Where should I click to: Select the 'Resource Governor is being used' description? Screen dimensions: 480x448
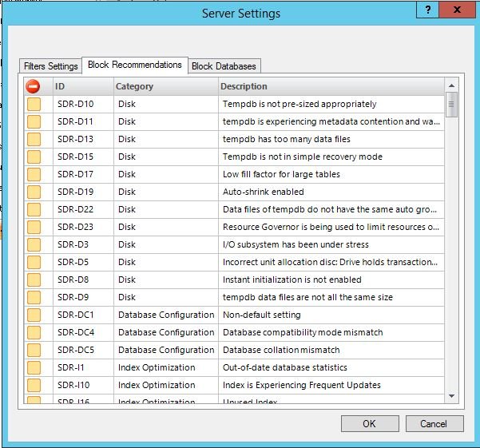[x=331, y=227]
